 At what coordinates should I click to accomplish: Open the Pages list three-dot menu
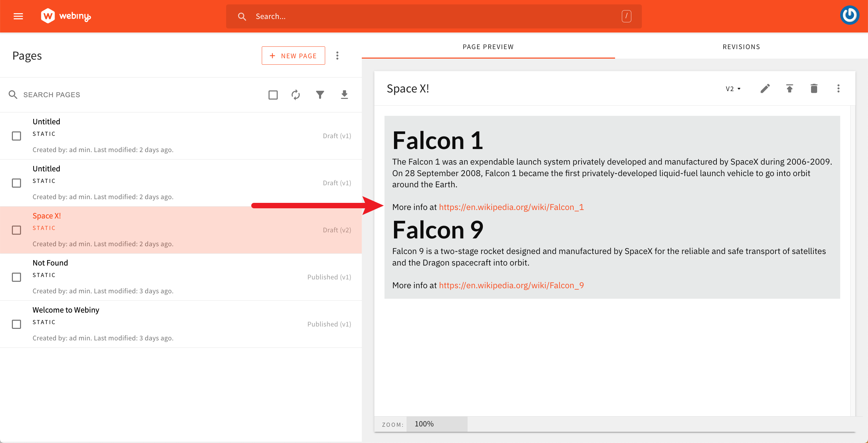pyautogui.click(x=337, y=55)
